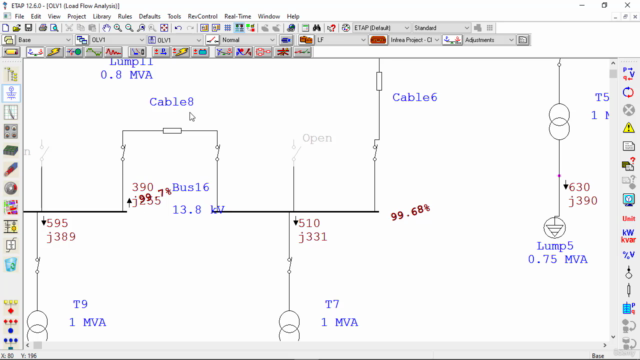The height and width of the screenshot is (360, 640).
Task: Click Run Load Flow icon
Action: (629, 73)
